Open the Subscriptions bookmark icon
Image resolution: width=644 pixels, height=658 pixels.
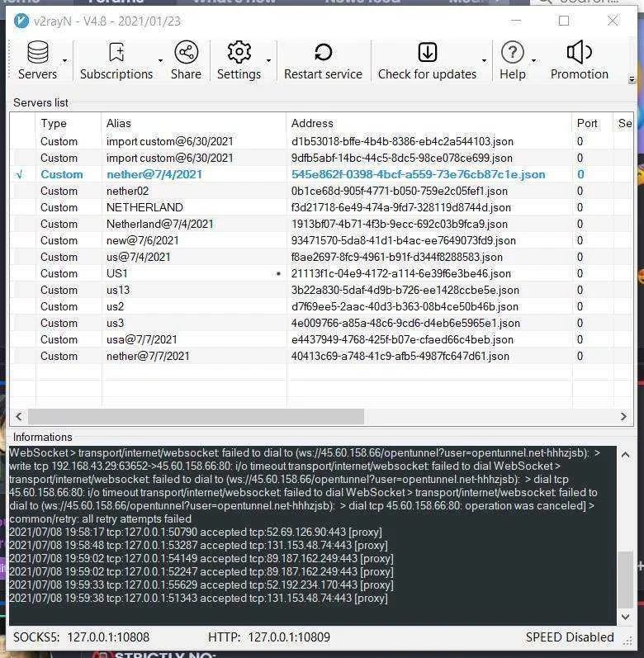116,52
